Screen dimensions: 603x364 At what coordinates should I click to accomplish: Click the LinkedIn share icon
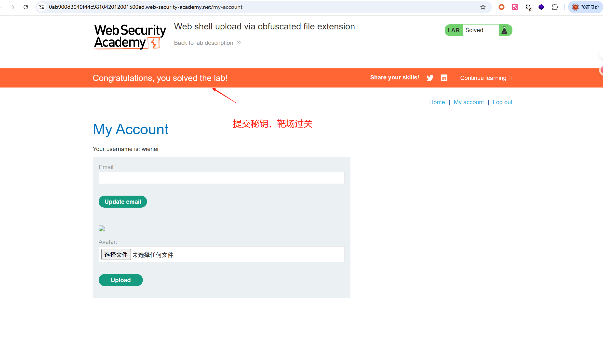444,78
